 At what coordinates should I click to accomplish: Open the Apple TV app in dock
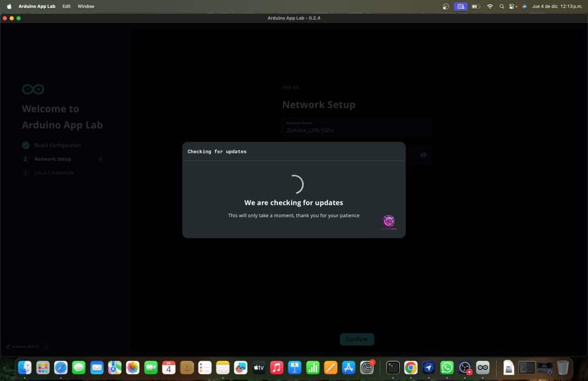[259, 367]
